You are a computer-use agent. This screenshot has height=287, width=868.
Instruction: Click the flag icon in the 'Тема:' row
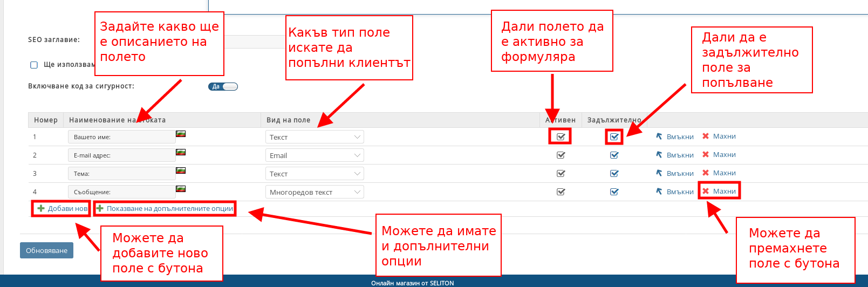coord(181,170)
